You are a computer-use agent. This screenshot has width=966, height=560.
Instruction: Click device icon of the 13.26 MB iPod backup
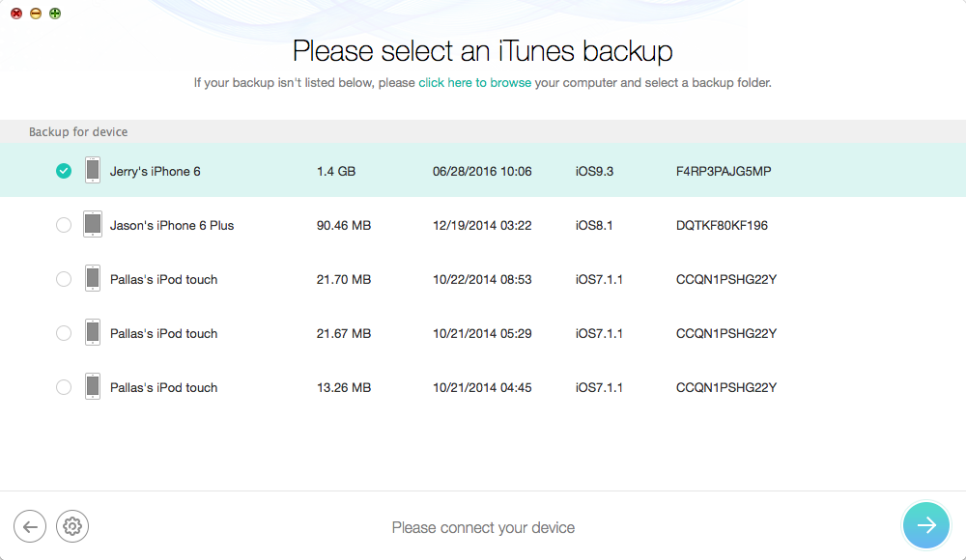click(x=93, y=387)
